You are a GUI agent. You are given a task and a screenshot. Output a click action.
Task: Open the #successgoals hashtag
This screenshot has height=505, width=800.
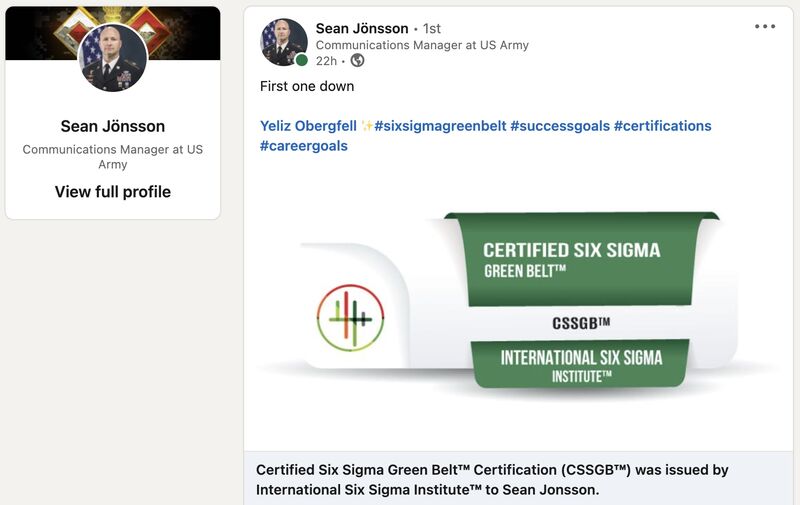pyautogui.click(x=560, y=126)
